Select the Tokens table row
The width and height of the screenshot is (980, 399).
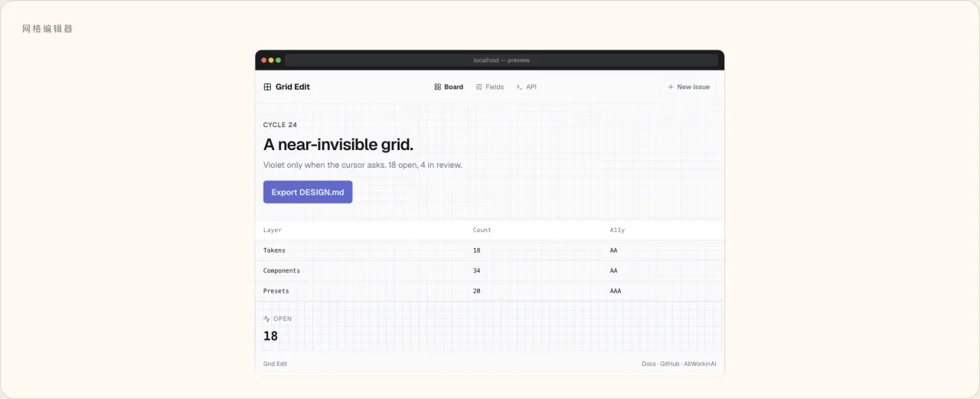pos(490,250)
